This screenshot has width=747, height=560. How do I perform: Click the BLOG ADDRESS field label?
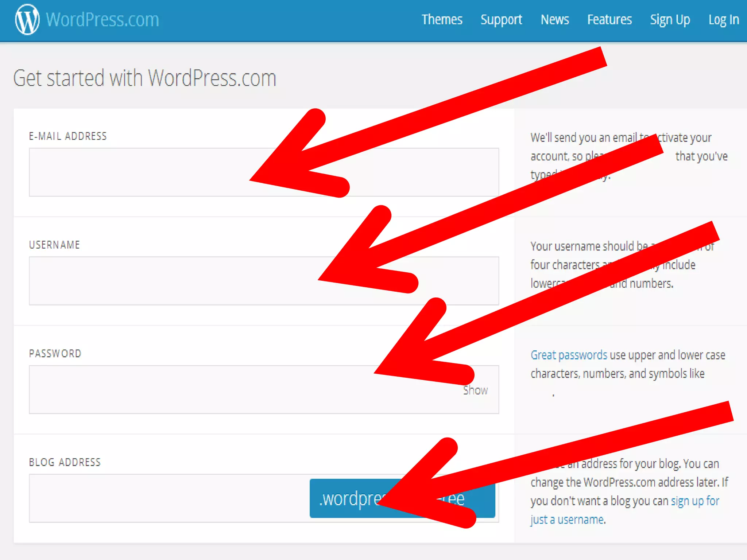click(65, 462)
